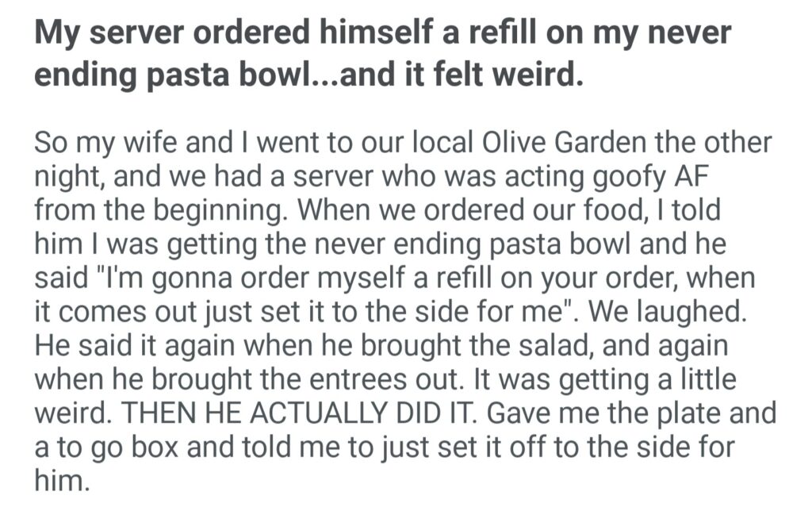Click the phrase "to go box" in the body
812x530 pixels.
point(113,445)
